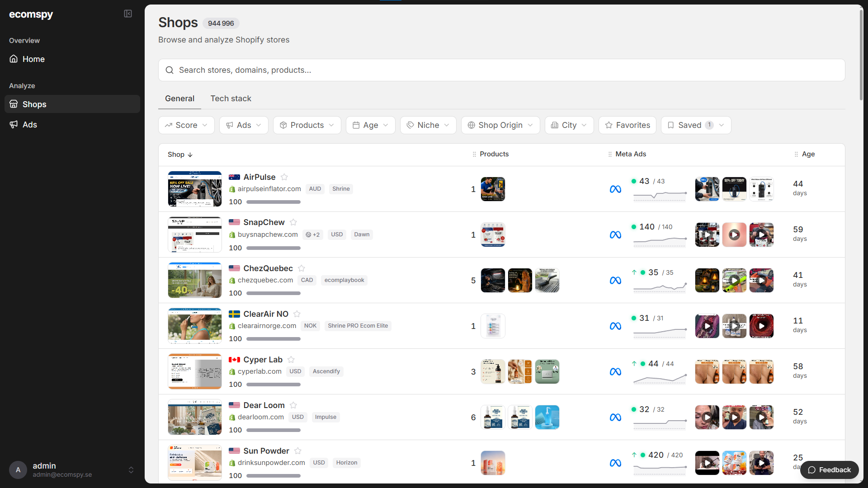Expand the Niche filter dropdown
This screenshot has height=488, width=868.
pyautogui.click(x=428, y=125)
